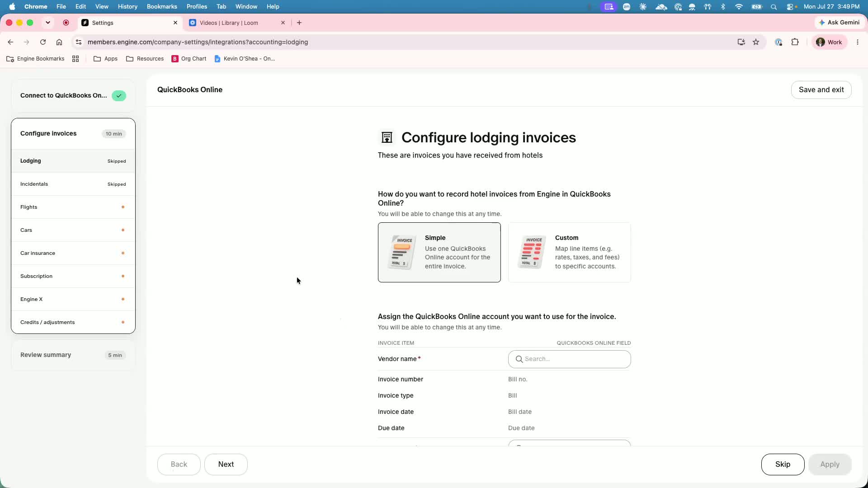
Task: Click the screen recording indicator icon
Action: click(66, 23)
